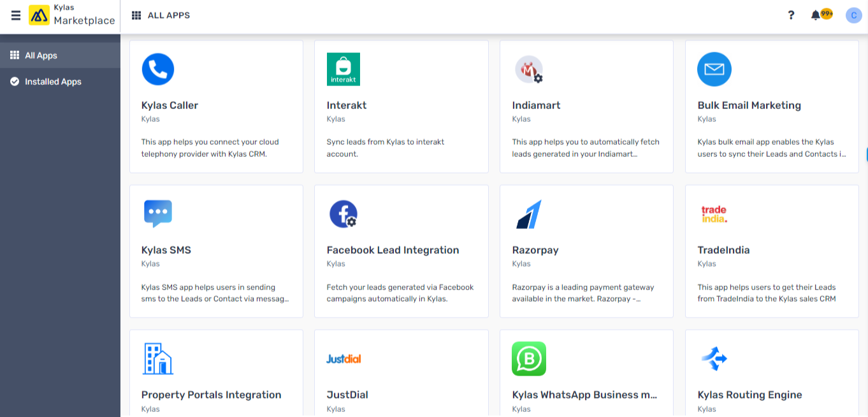Click the Razorpay logo icon

[528, 214]
